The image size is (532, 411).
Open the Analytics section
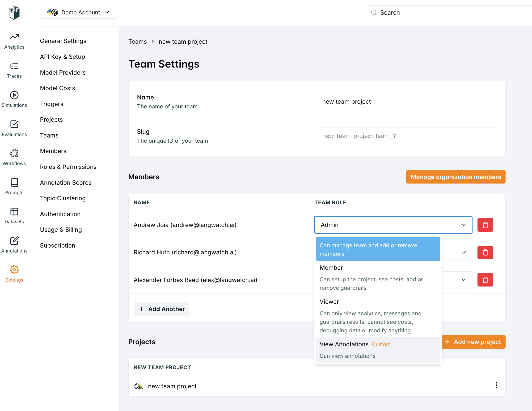coord(14,41)
